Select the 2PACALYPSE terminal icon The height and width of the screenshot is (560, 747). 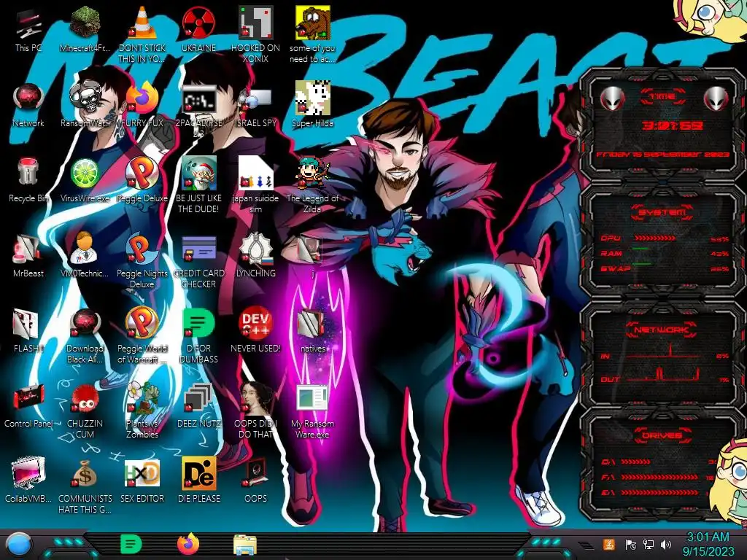pos(198,100)
